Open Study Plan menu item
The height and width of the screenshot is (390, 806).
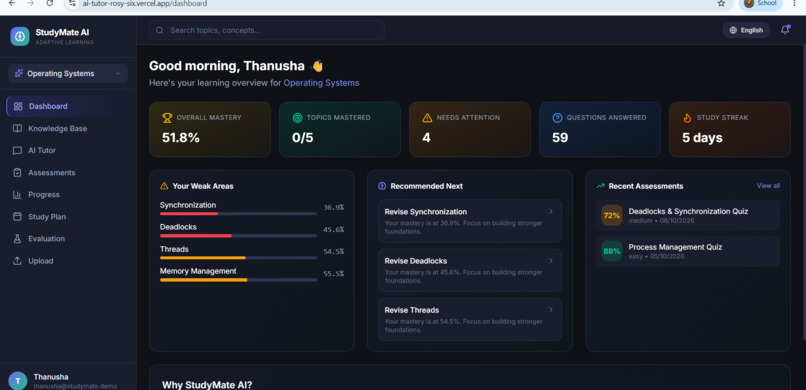[x=68, y=217]
